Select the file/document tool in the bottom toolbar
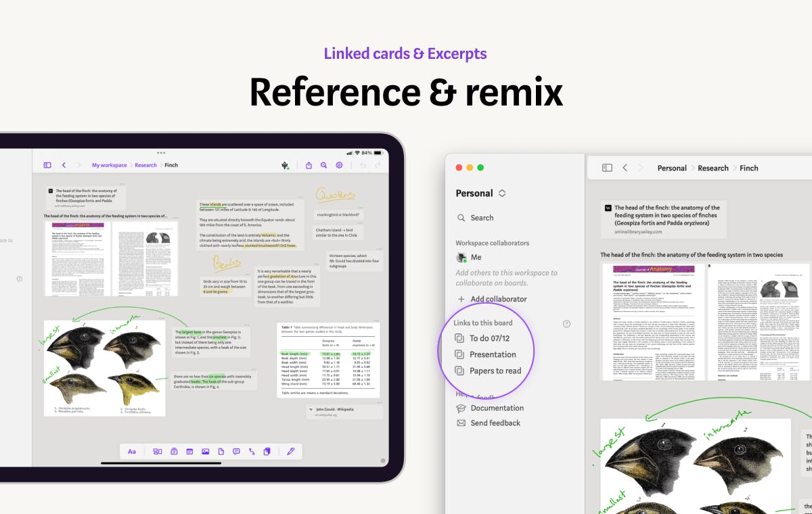The height and width of the screenshot is (514, 812). click(221, 451)
